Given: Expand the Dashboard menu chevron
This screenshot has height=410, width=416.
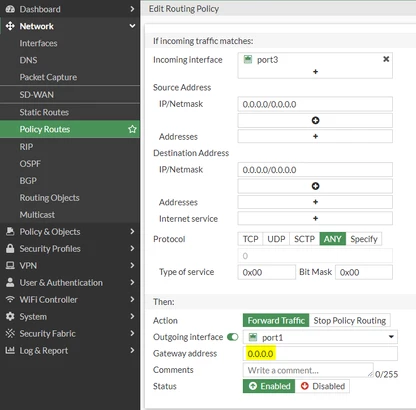Looking at the screenshot, I should (132, 9).
